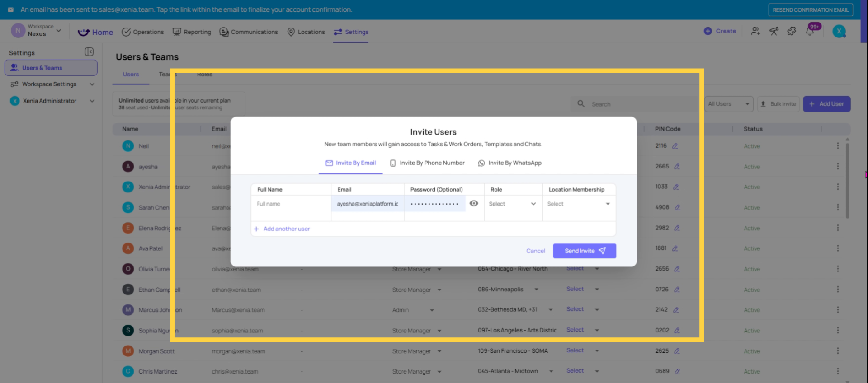The image size is (868, 383).
Task: Open Marcus's Admin role dropdown
Action: click(413, 310)
